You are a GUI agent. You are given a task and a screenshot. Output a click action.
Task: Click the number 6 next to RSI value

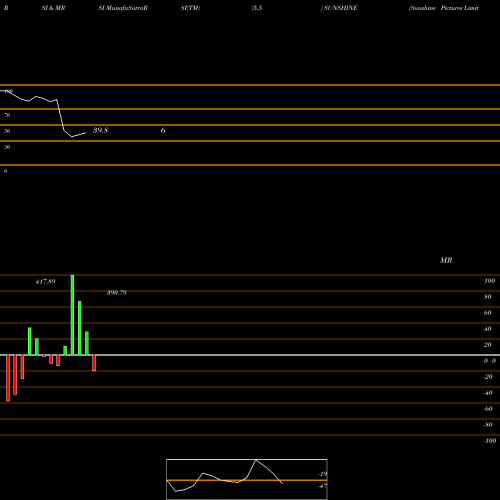(x=163, y=130)
